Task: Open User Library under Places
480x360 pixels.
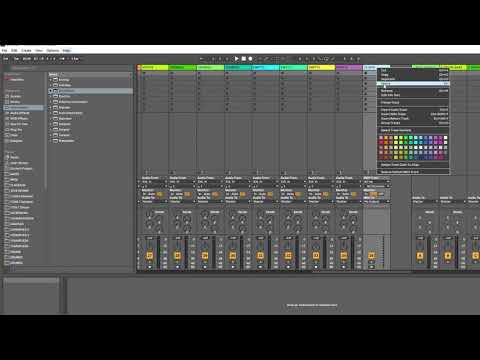Action: (x=19, y=163)
